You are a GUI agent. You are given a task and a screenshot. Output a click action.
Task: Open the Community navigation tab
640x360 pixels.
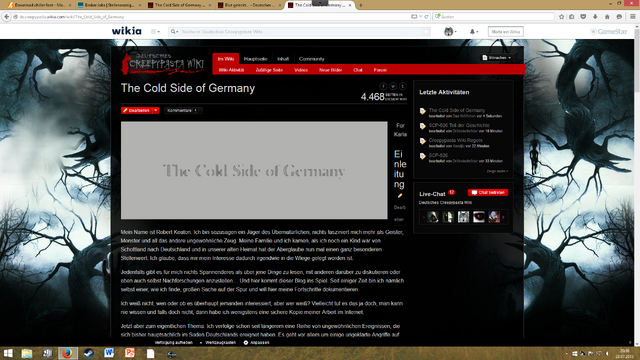pyautogui.click(x=311, y=59)
